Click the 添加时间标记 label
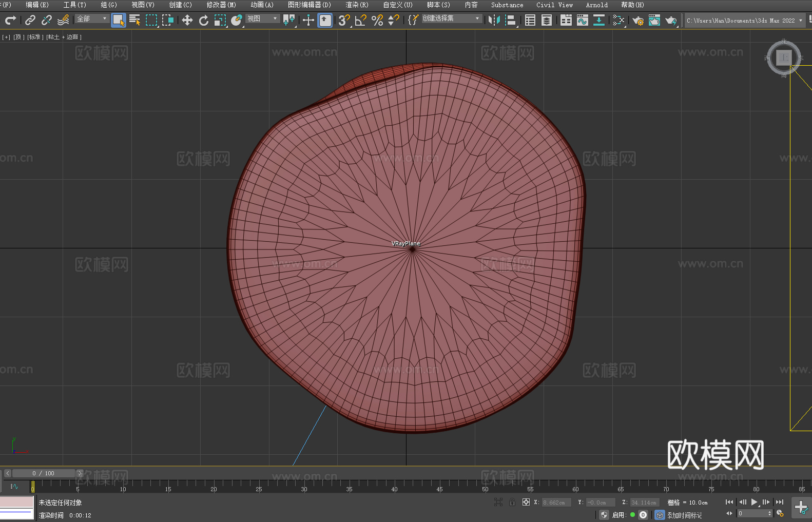 tap(684, 515)
